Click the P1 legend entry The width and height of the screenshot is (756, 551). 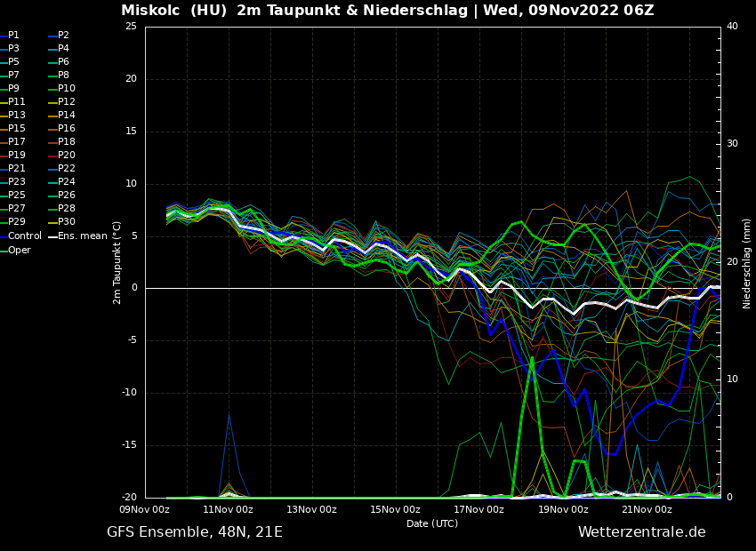click(x=13, y=36)
